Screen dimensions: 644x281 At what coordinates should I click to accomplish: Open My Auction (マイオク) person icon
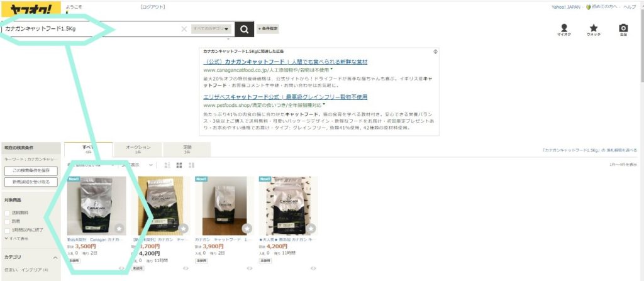coord(564,30)
